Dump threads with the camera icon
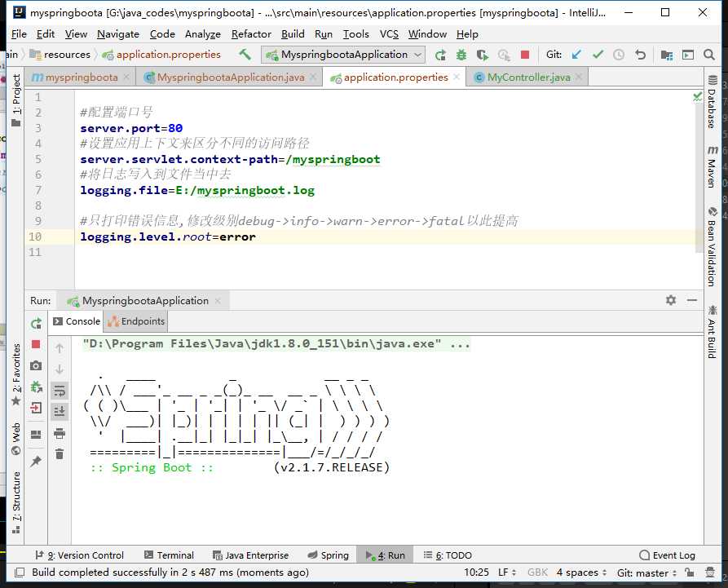This screenshot has height=588, width=728. point(36,366)
